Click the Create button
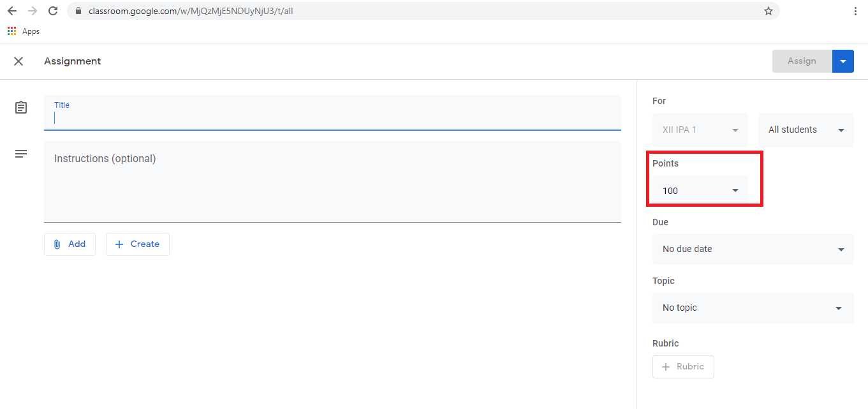This screenshot has width=868, height=409. pos(137,244)
